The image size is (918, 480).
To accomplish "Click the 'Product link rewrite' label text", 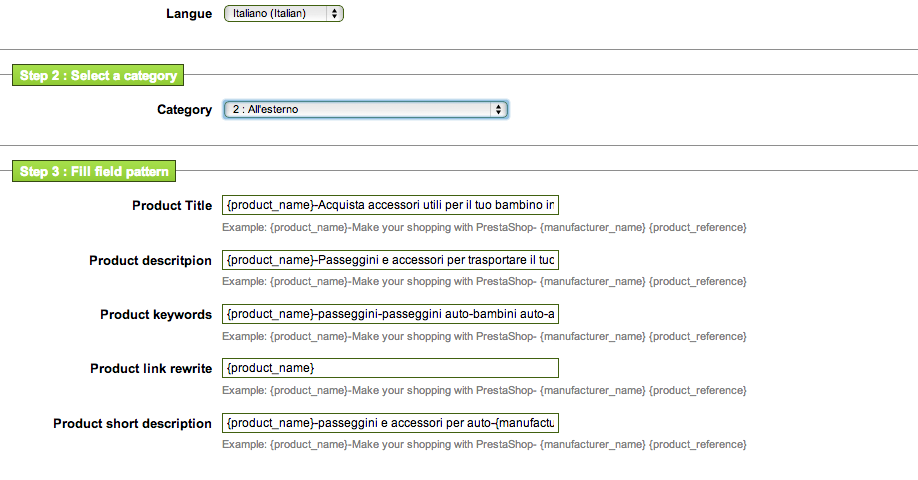I will (x=151, y=369).
